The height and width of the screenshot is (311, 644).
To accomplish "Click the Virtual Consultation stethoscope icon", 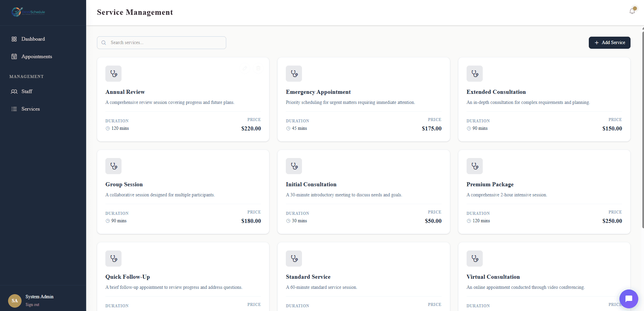I will coord(475,259).
